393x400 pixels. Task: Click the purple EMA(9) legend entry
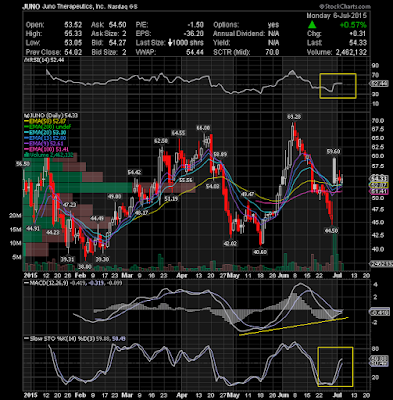44,144
